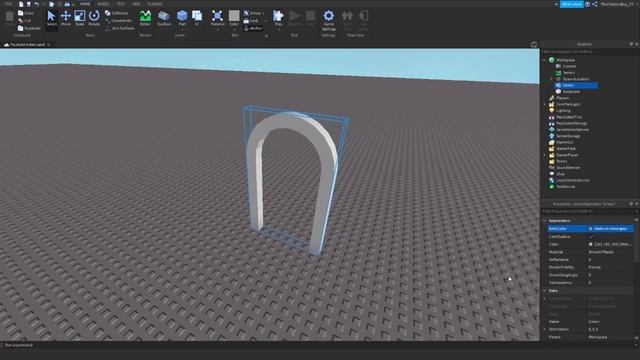The width and height of the screenshot is (640, 360).
Task: Click the Group button in Edit section
Action: (252, 13)
